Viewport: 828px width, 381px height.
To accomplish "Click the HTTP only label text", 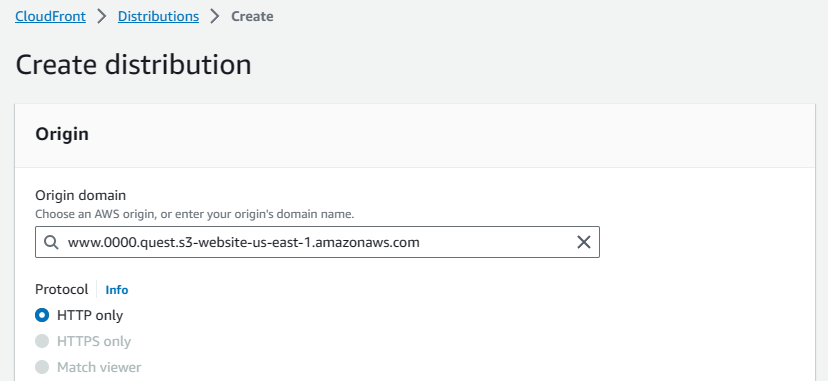I will click(x=90, y=316).
